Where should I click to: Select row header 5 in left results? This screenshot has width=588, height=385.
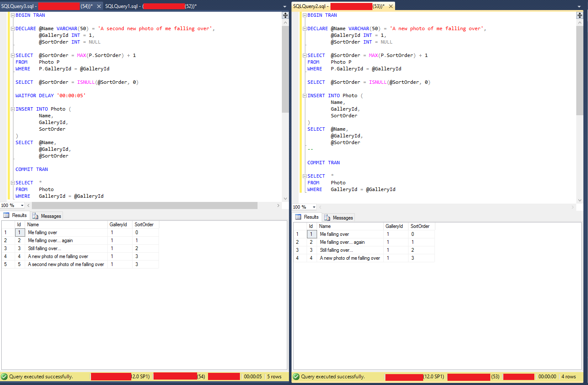pos(7,264)
